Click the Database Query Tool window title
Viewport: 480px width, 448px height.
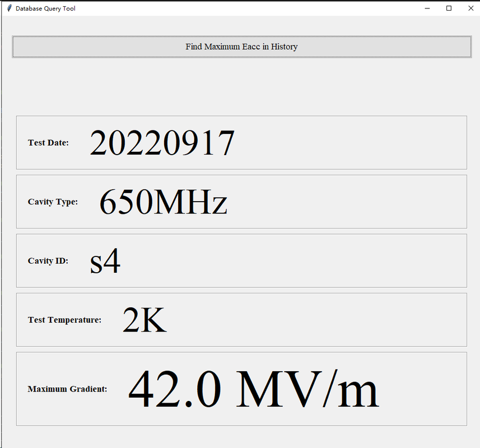tap(45, 8)
